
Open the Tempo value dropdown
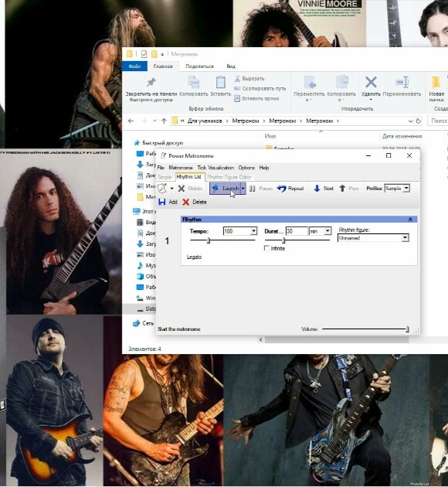point(254,231)
